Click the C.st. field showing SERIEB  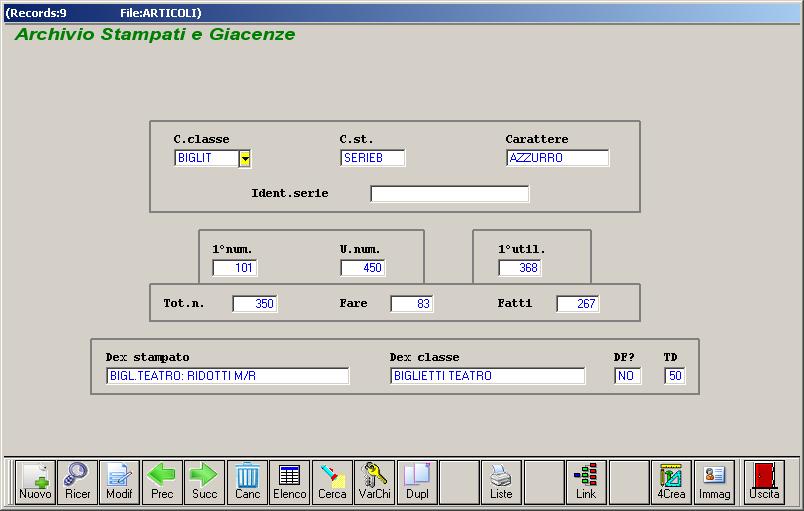(373, 158)
